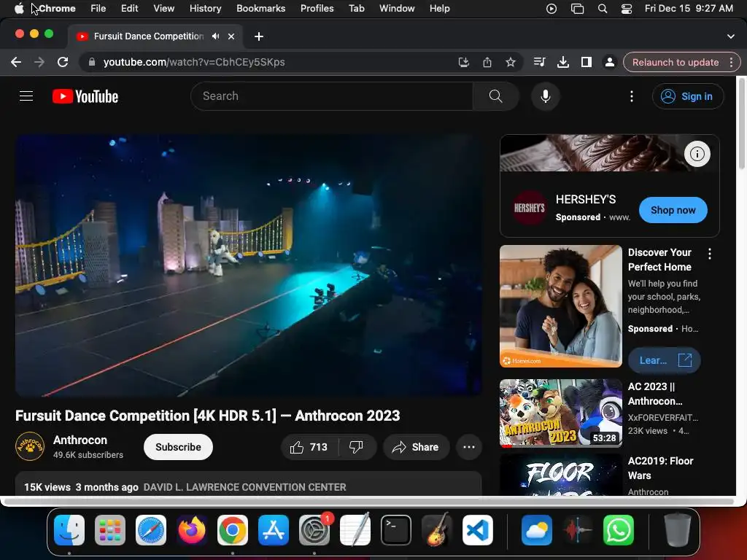Open the Hershey's ad info icon
The height and width of the screenshot is (560, 747).
pos(697,154)
